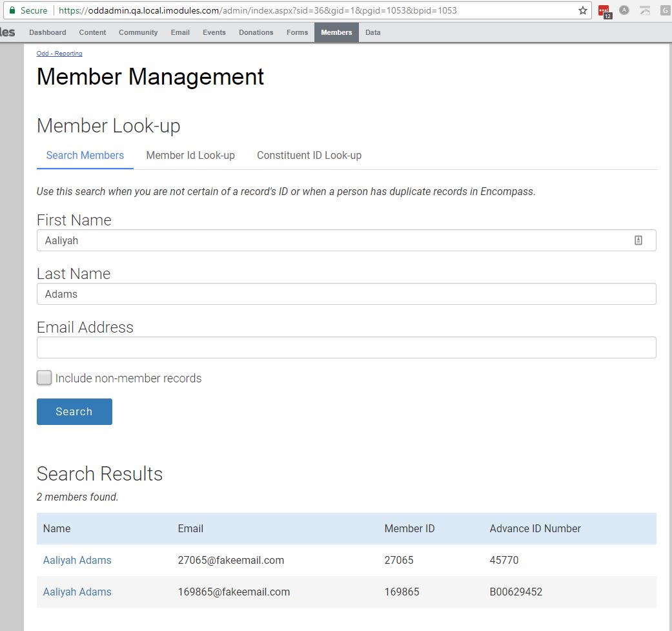Viewport: 672px width, 631px height.
Task: Select the Email Address input box
Action: [x=346, y=347]
